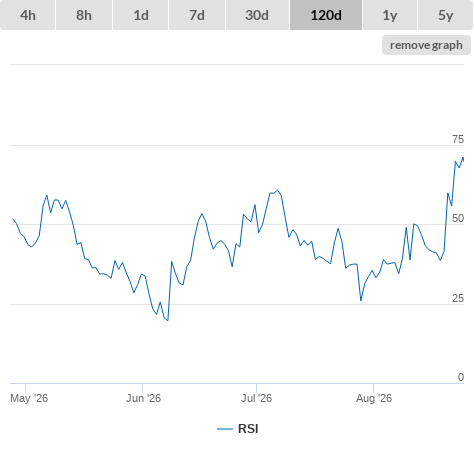Image resolution: width=474 pixels, height=455 pixels.
Task: Click the 75 level axis label
Action: [x=458, y=139]
